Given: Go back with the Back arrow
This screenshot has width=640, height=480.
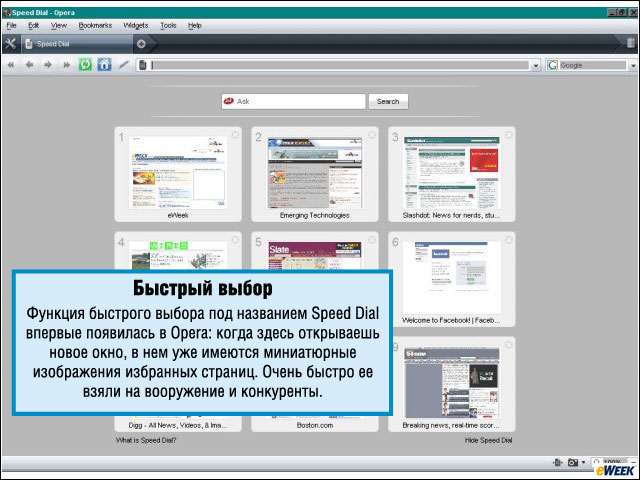Looking at the screenshot, I should click(x=29, y=64).
